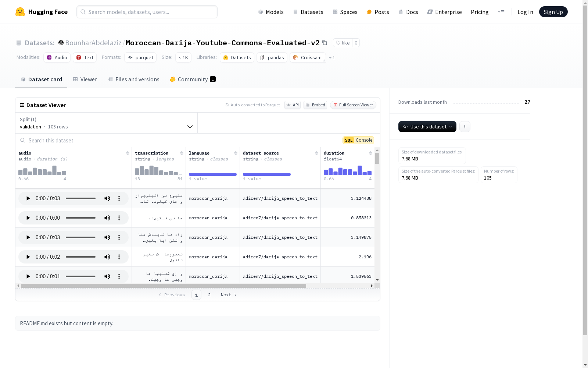Switch to the Viewer tab

pyautogui.click(x=85, y=79)
